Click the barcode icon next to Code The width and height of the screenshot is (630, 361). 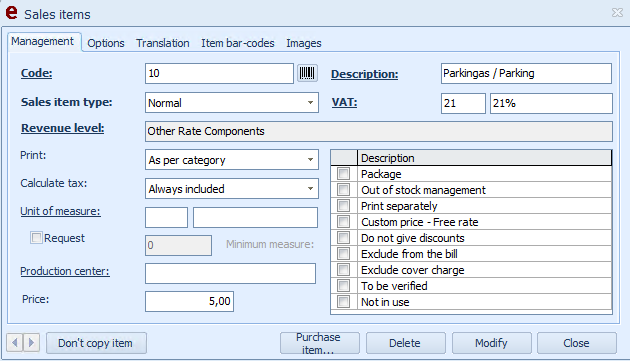pyautogui.click(x=307, y=73)
